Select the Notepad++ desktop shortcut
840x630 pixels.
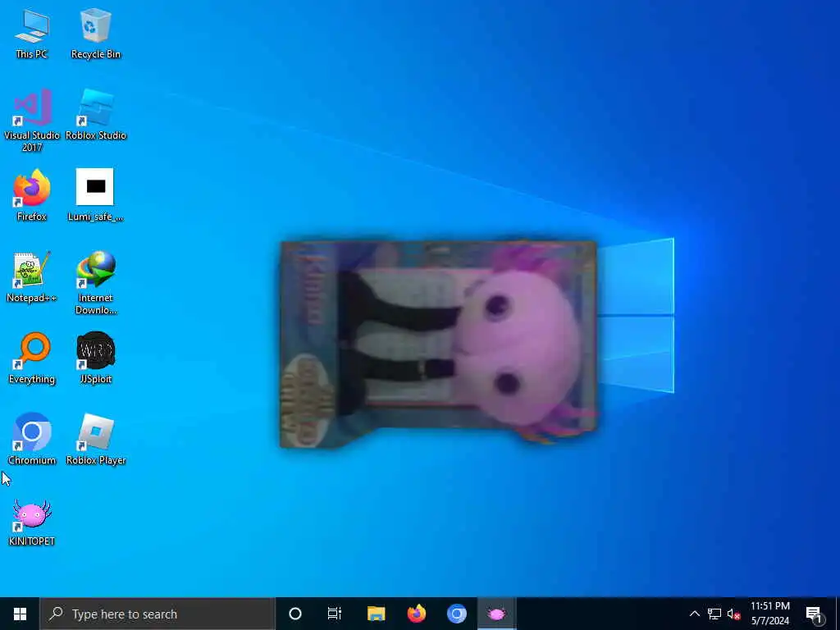click(x=32, y=277)
